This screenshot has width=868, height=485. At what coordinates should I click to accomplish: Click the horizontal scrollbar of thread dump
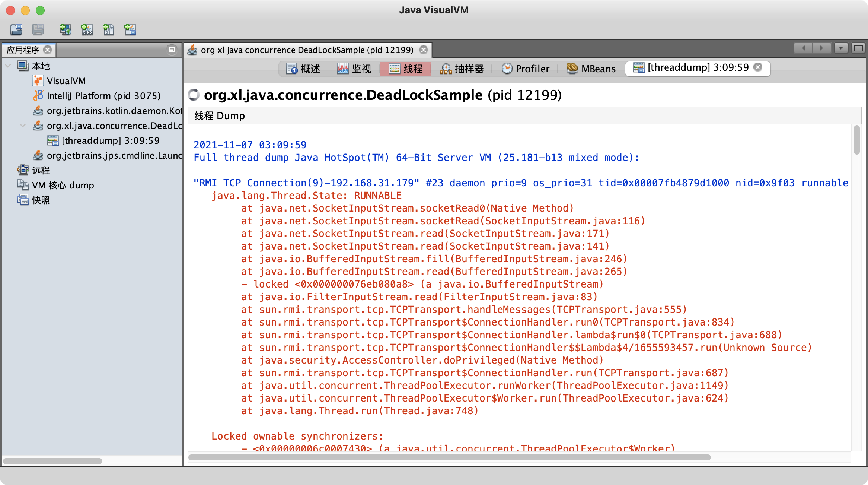(450, 457)
